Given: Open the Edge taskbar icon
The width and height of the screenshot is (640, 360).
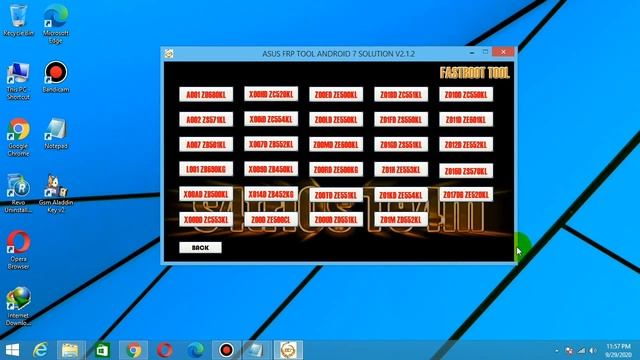Looking at the screenshot, I should click(196, 350).
